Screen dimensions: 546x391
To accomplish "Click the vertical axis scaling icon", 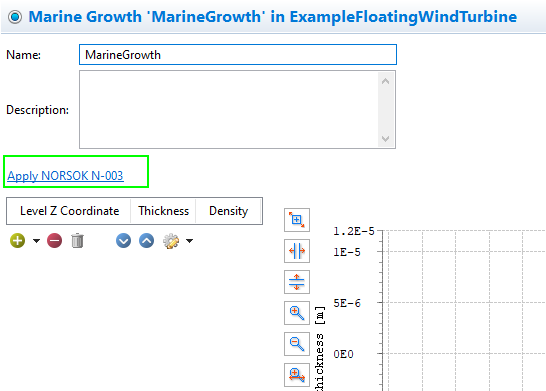I will pos(297,282).
